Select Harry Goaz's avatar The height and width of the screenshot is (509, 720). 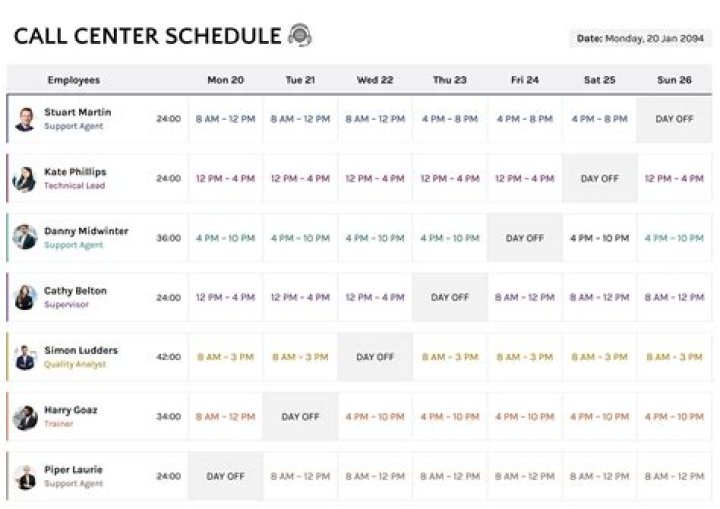[x=25, y=416]
